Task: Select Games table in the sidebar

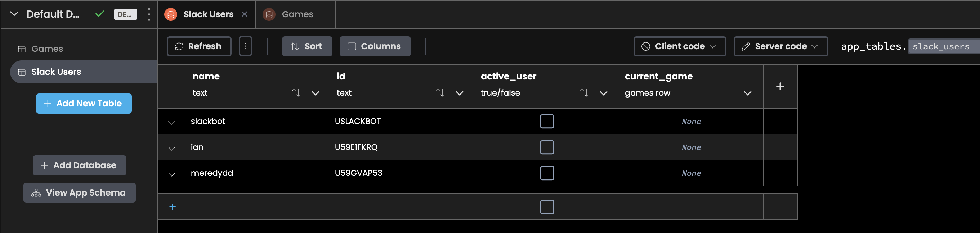Action: coord(47,49)
